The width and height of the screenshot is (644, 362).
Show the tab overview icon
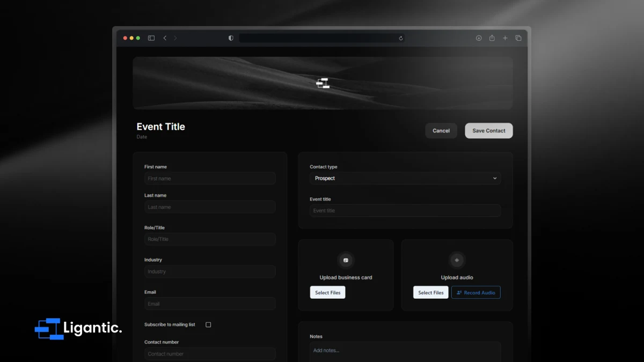click(518, 38)
